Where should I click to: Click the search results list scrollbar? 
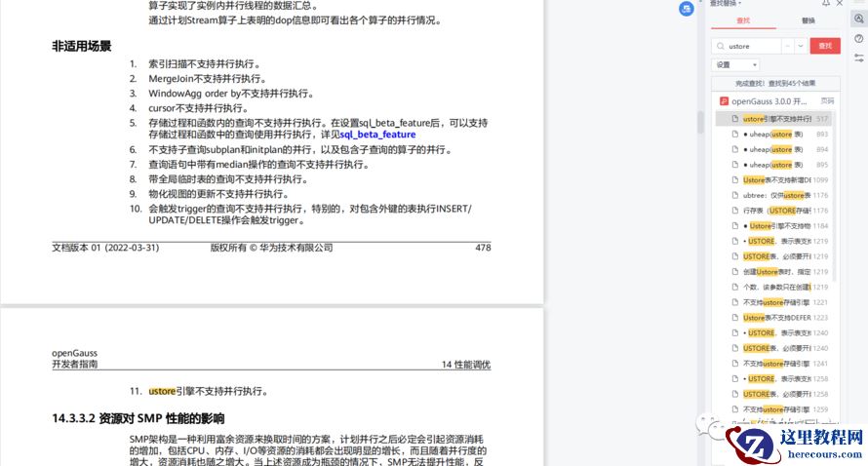click(x=834, y=197)
